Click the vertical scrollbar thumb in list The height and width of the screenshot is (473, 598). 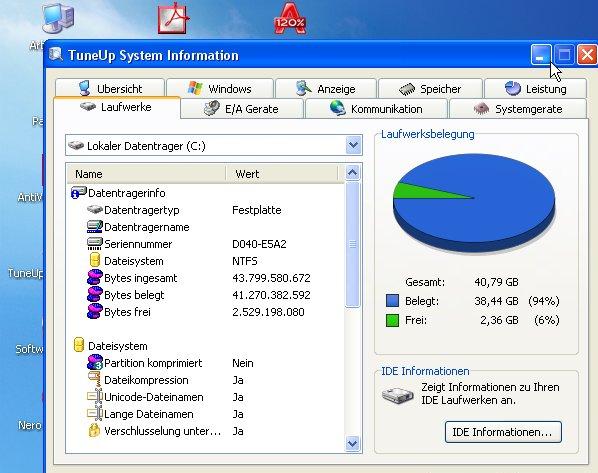[352, 244]
